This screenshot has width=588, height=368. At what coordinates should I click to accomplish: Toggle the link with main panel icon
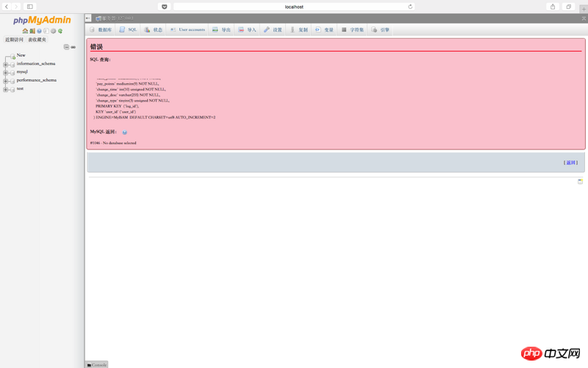(x=73, y=47)
